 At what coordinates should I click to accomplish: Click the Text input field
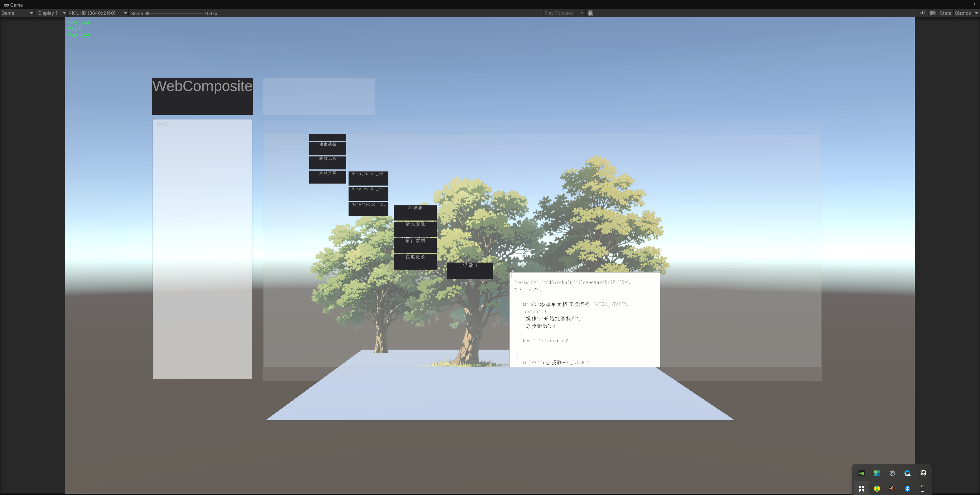point(202,249)
